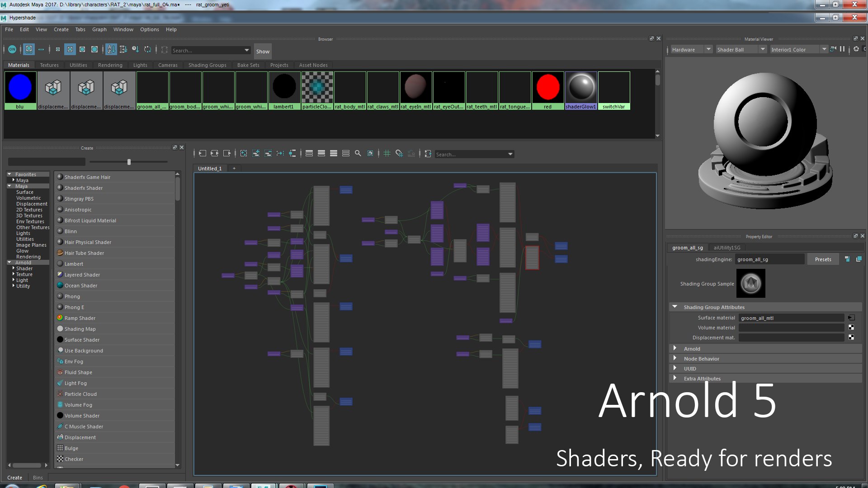Click the magnifier search icon in graph toolbar
Image resolution: width=868 pixels, height=488 pixels.
pyautogui.click(x=358, y=154)
